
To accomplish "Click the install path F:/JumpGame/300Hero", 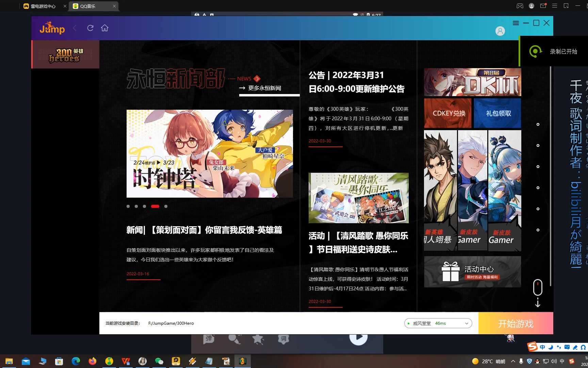I will [171, 323].
